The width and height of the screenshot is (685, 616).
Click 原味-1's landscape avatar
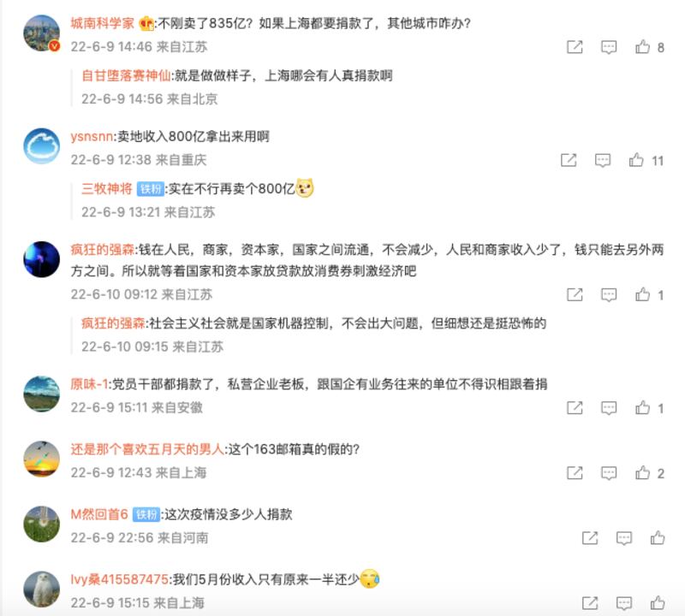click(41, 394)
